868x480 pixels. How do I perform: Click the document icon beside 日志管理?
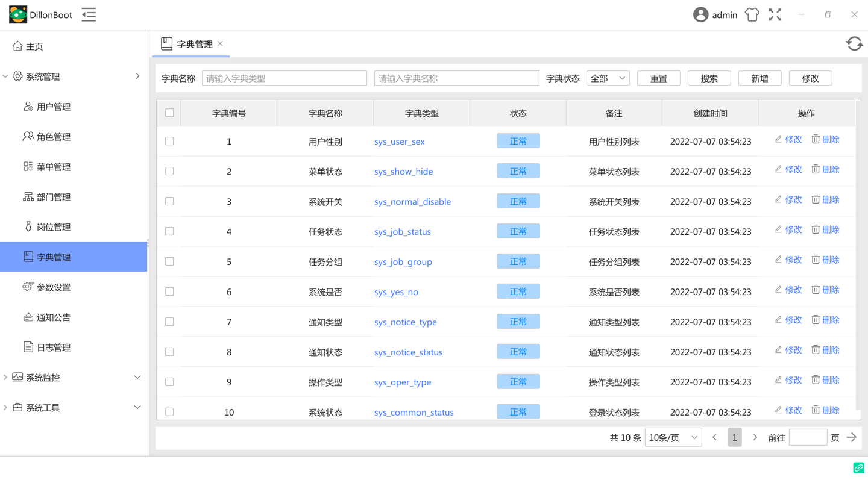pos(28,347)
